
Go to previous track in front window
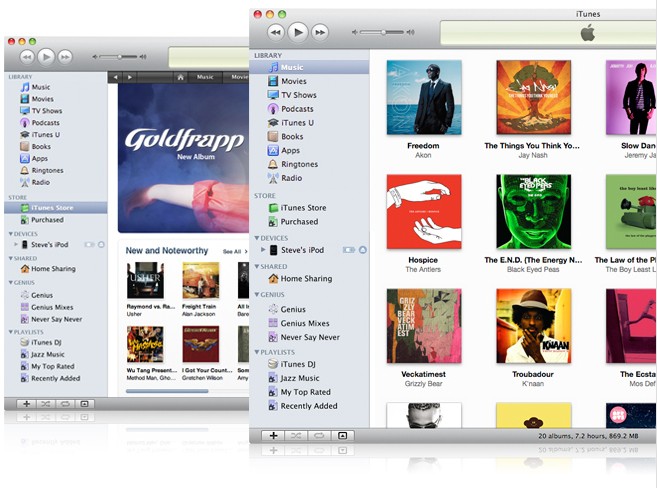[276, 32]
